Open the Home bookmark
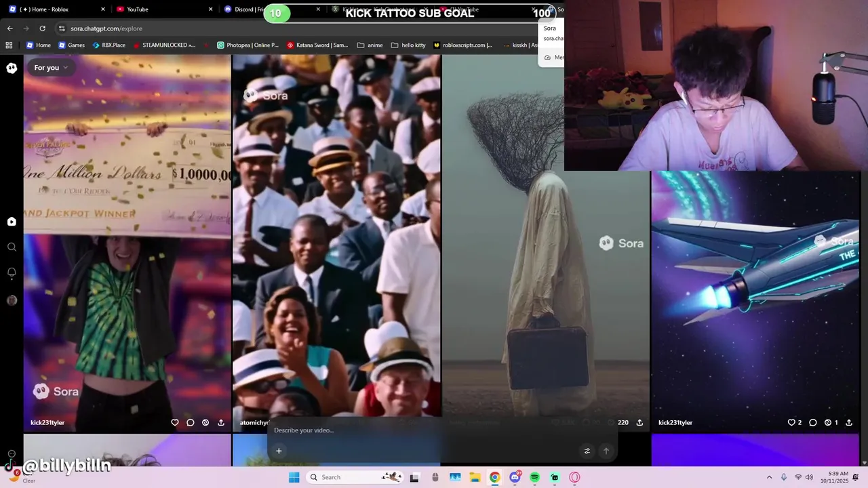The height and width of the screenshot is (488, 868). click(x=39, y=45)
